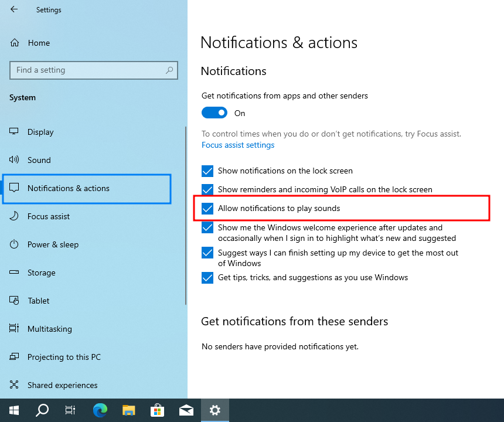Uncheck Get tips, tricks, and suggestions

click(207, 278)
